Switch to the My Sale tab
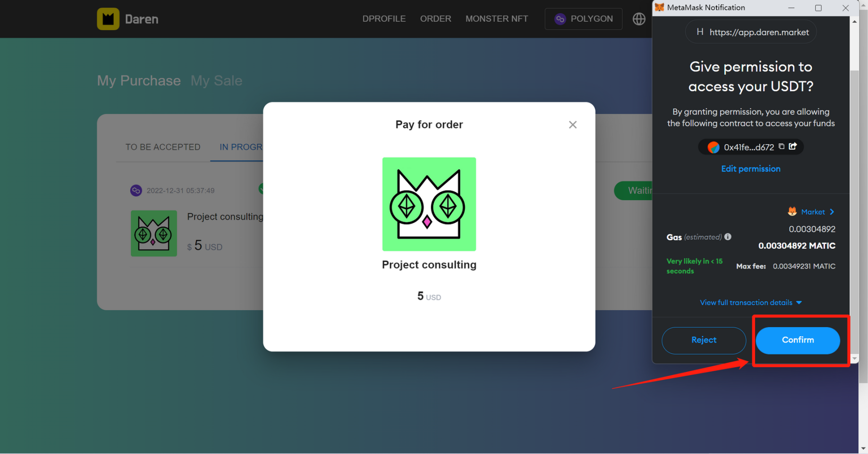The width and height of the screenshot is (868, 454). [x=216, y=81]
